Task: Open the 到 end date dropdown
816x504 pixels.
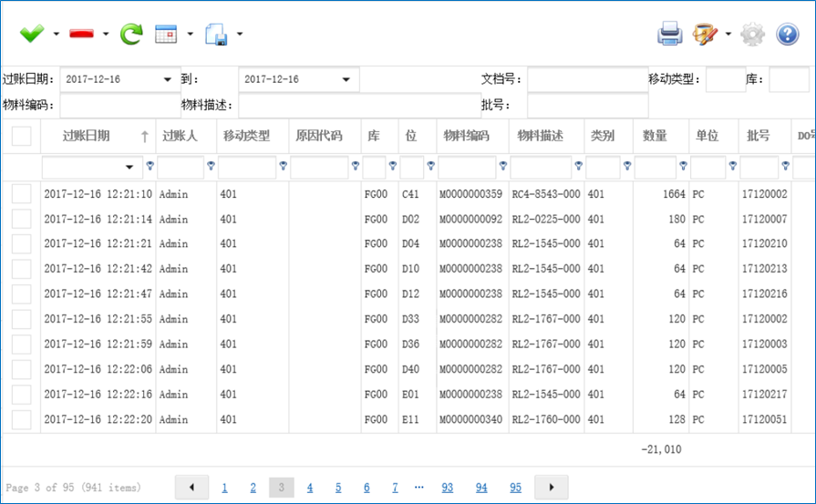Action: [346, 79]
